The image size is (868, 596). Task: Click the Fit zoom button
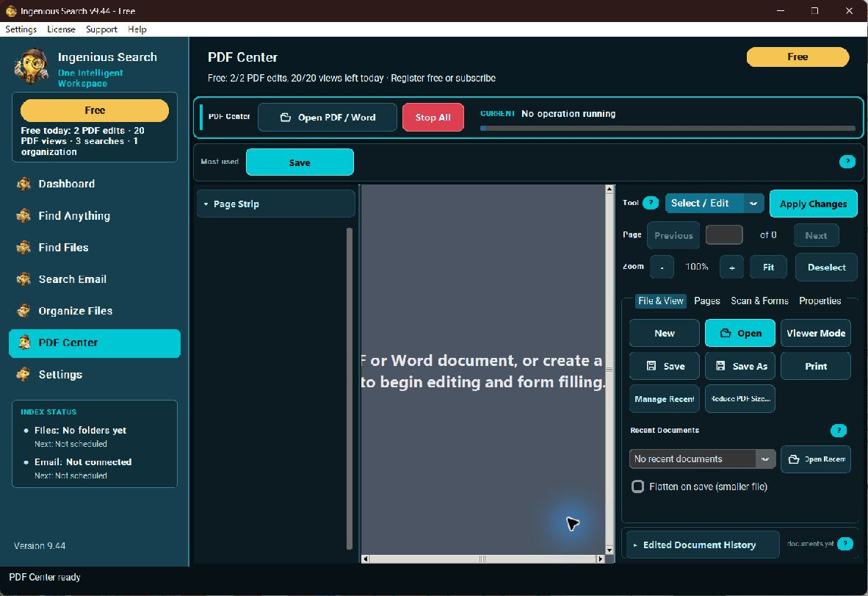768,267
